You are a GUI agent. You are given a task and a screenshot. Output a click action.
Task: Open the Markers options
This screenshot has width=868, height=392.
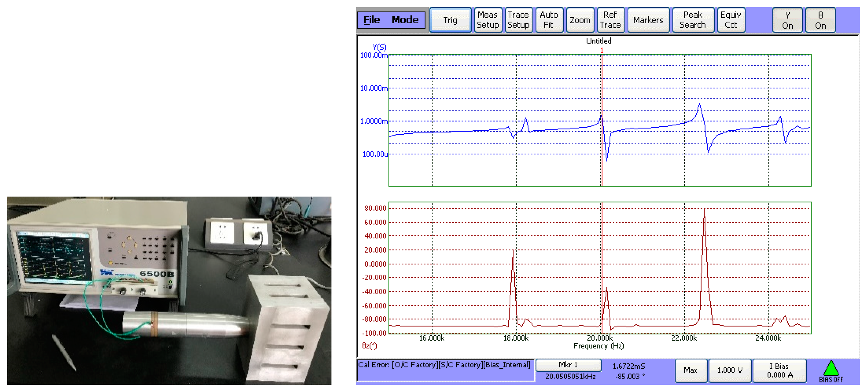648,20
